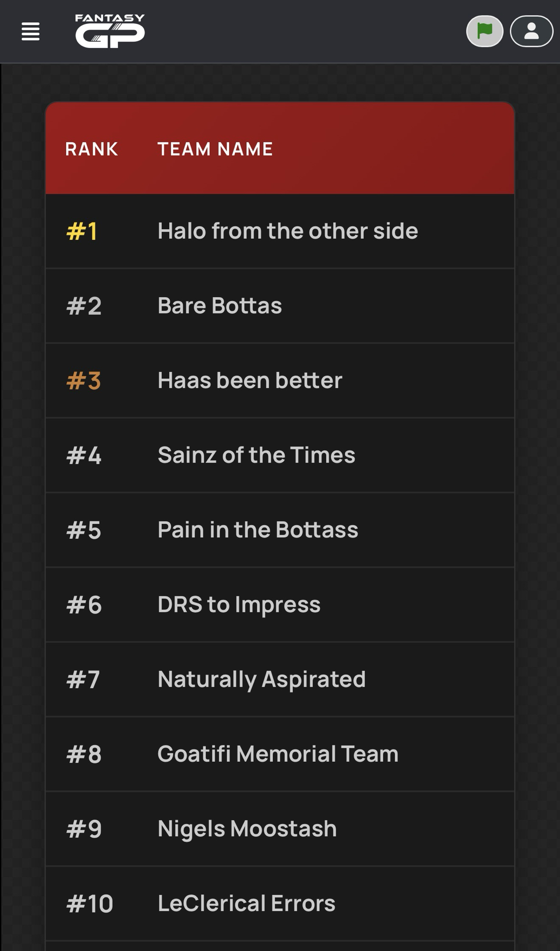Image resolution: width=560 pixels, height=951 pixels.
Task: Open the Bare Bottas team
Action: pos(220,306)
